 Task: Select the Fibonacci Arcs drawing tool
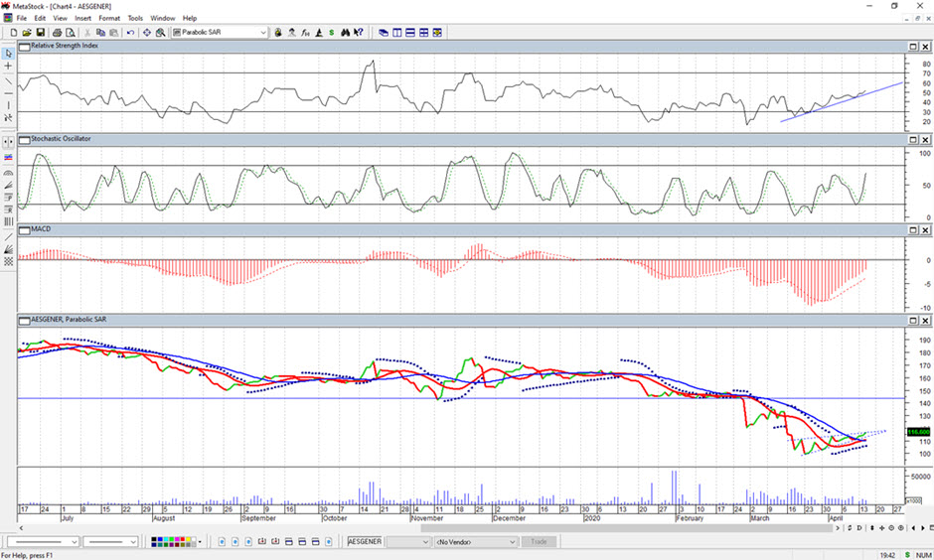tap(9, 171)
